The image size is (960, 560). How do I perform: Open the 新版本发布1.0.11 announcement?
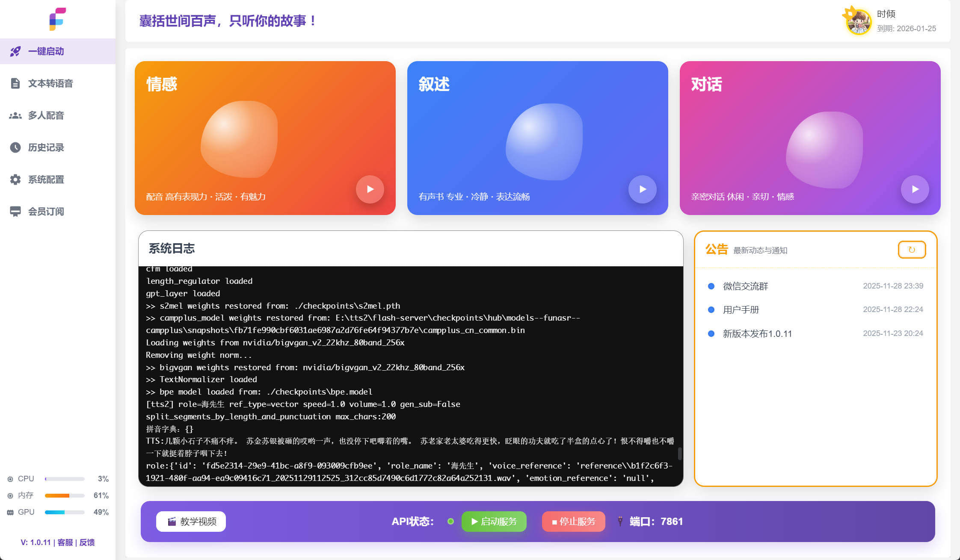point(757,333)
